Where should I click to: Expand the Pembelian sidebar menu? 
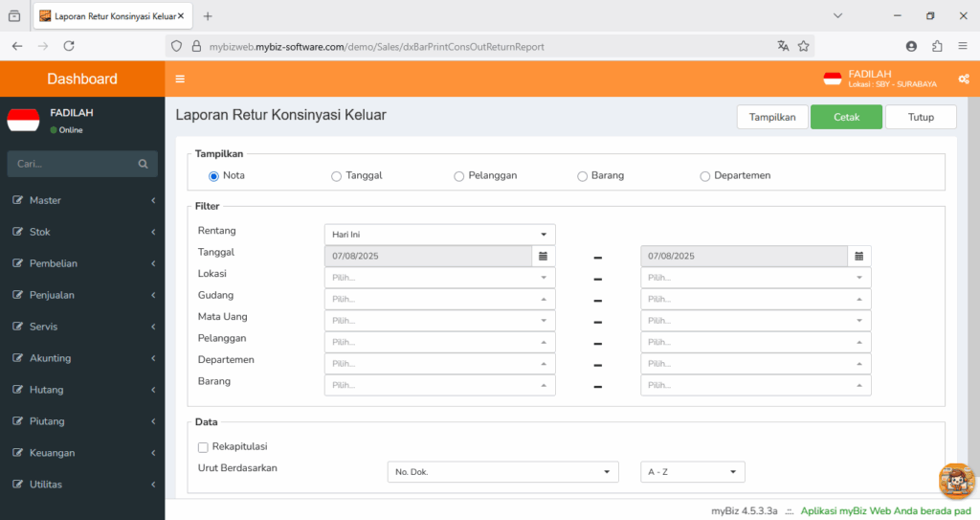point(82,263)
